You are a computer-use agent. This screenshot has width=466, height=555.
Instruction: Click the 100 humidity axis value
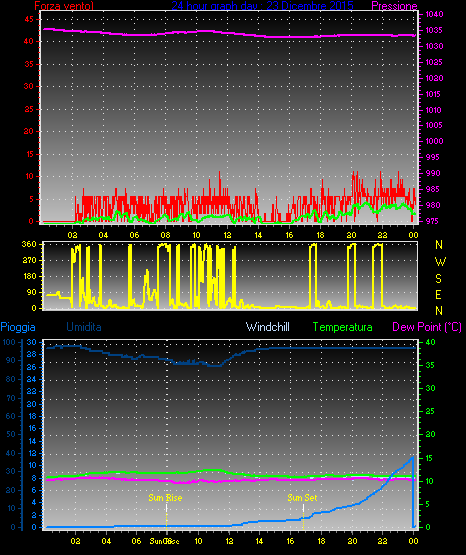9,342
